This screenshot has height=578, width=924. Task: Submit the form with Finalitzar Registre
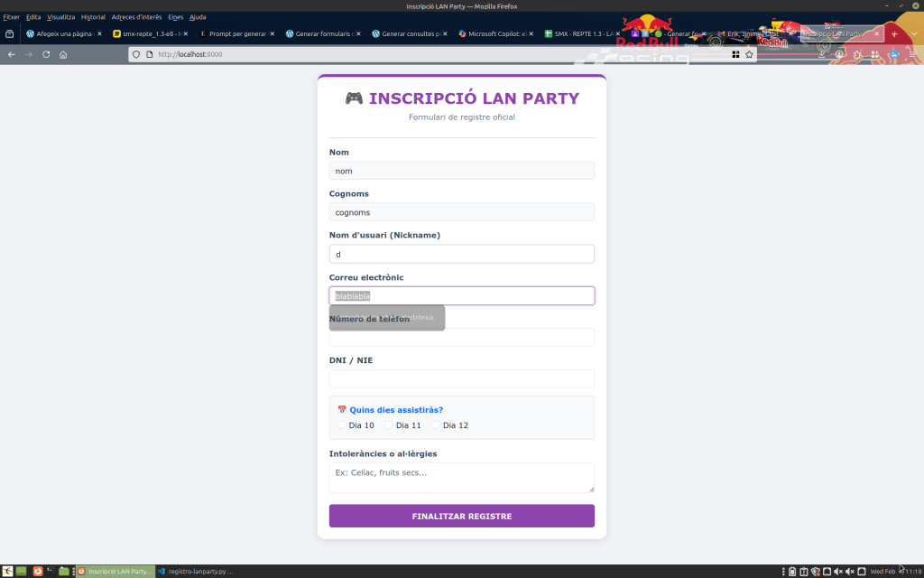[x=461, y=516]
